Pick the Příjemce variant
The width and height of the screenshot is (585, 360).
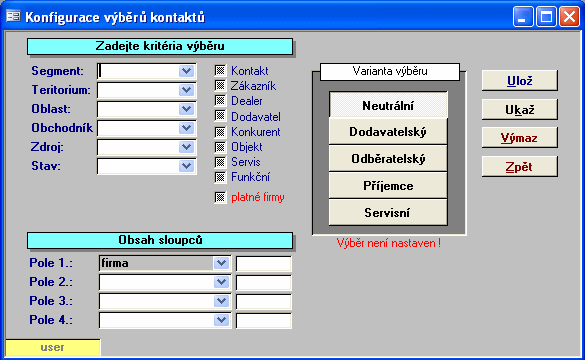point(388,186)
